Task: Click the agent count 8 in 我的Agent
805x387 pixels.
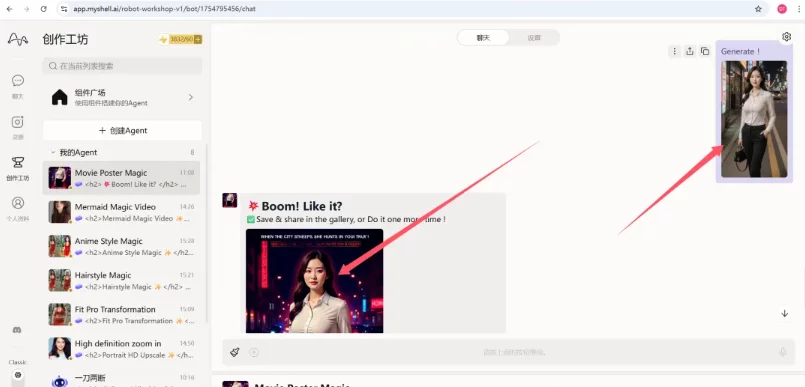Action: tap(193, 152)
